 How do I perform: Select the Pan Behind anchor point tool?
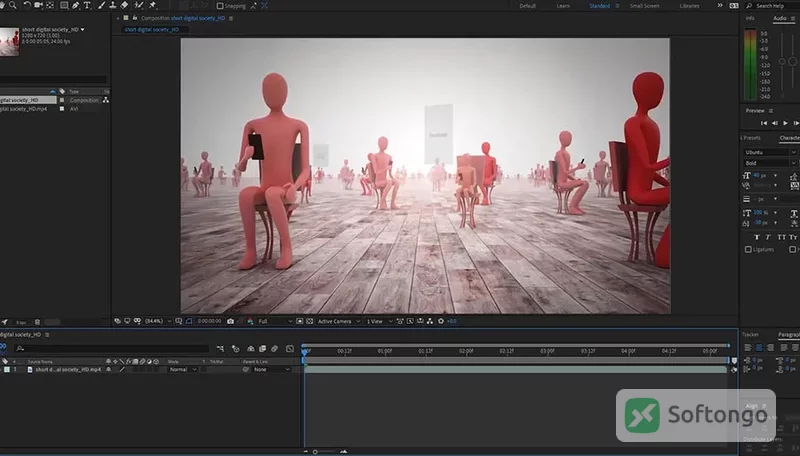[50, 5]
